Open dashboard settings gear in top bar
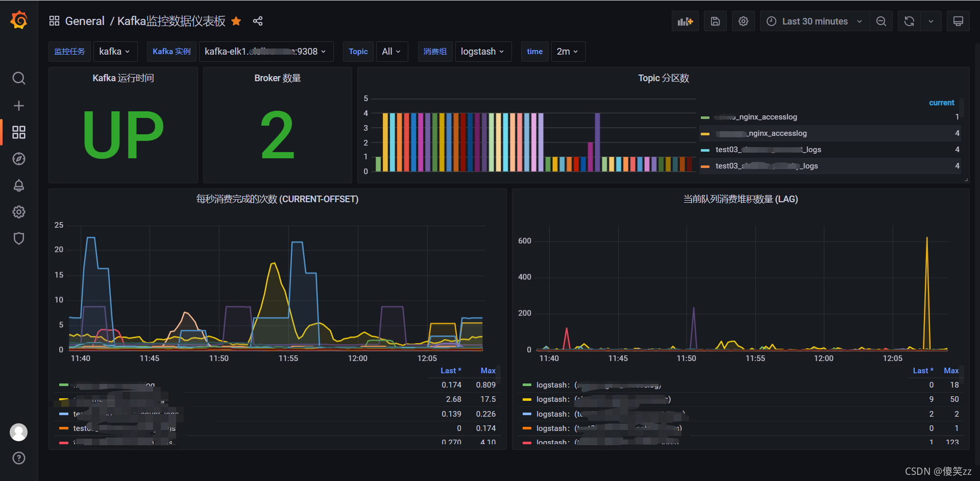Screen dimensions: 980x481 [x=743, y=21]
